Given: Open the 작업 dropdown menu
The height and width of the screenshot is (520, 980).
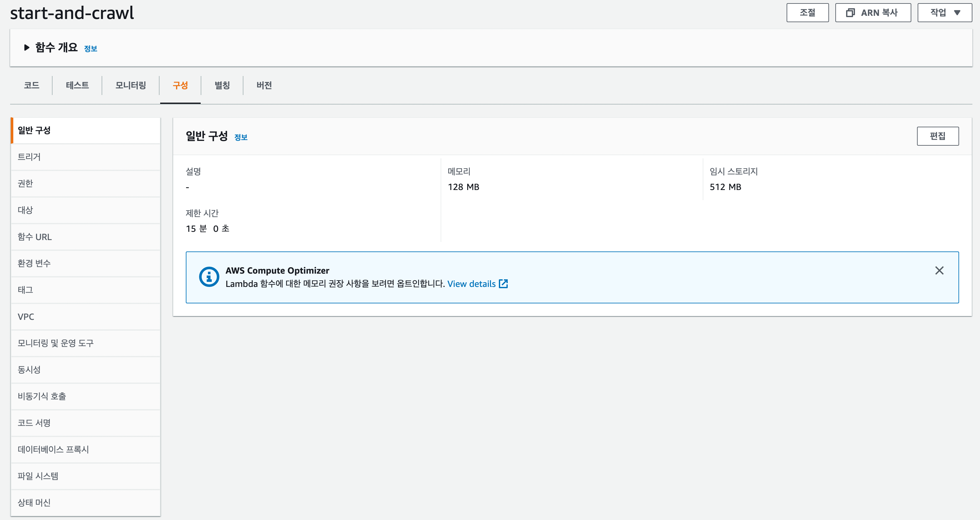Looking at the screenshot, I should pyautogui.click(x=944, y=13).
